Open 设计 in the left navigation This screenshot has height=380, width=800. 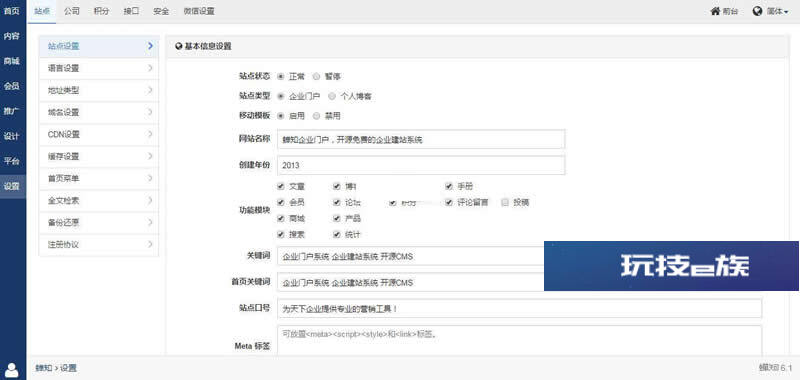12,136
